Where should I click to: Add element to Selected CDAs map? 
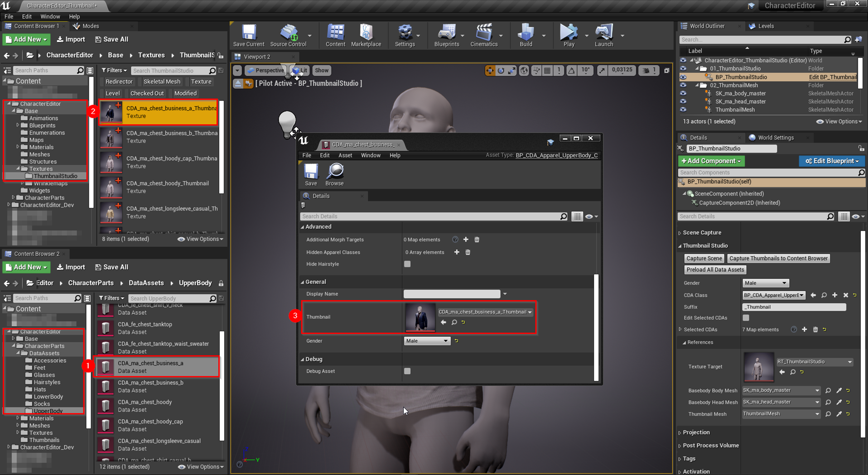(805, 330)
